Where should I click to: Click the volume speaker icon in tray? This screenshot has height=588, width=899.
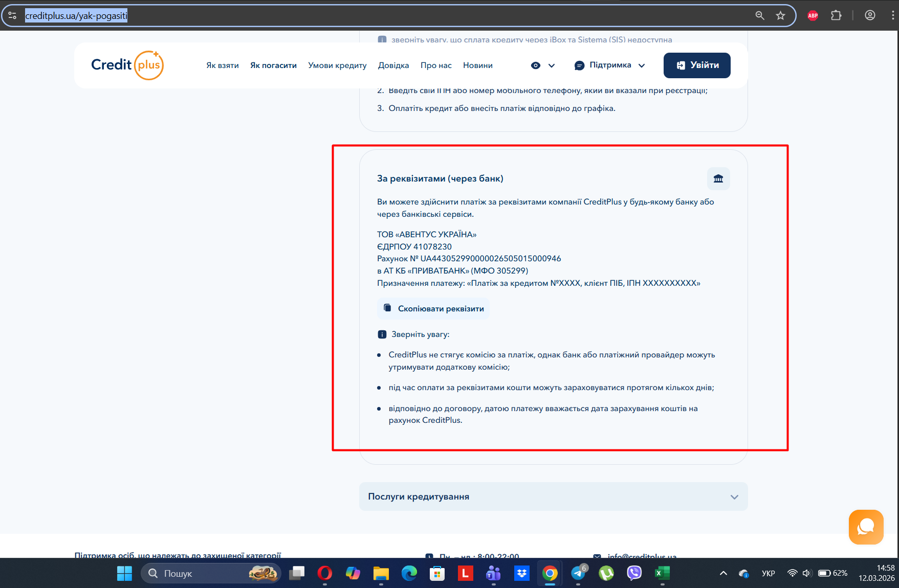click(x=807, y=573)
